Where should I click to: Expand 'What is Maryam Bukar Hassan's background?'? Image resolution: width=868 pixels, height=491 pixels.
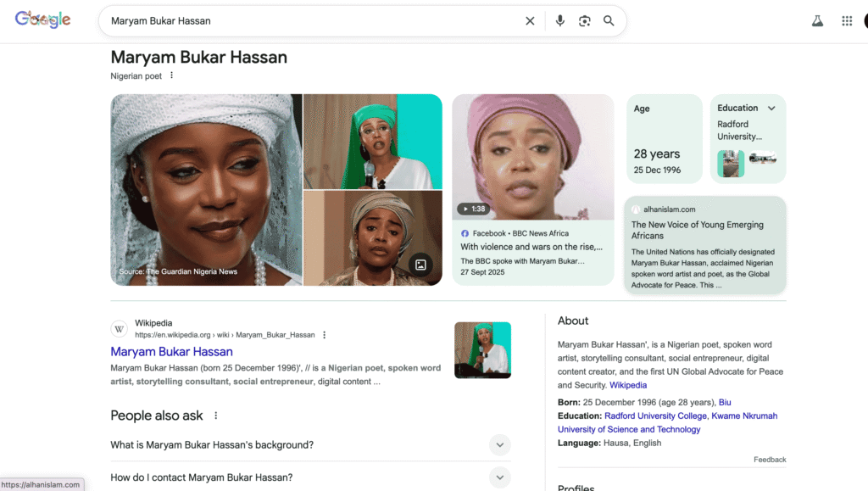[x=500, y=445]
